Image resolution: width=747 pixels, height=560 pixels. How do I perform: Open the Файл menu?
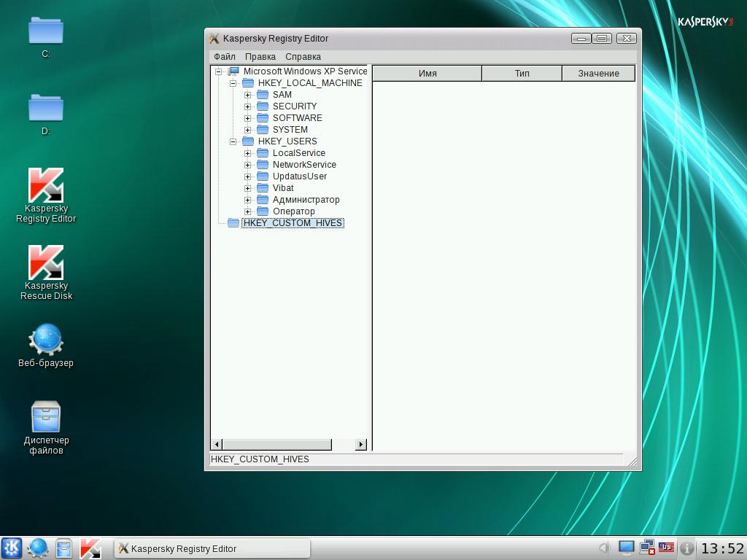click(x=225, y=57)
